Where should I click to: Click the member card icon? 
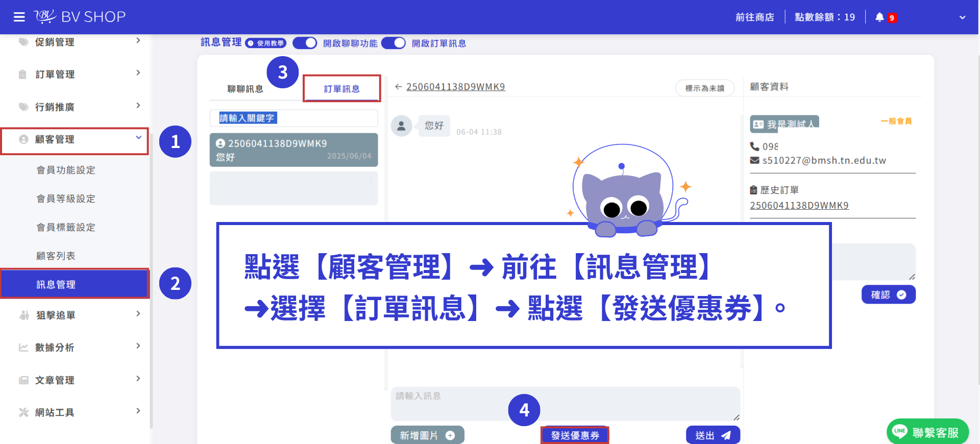tap(758, 124)
